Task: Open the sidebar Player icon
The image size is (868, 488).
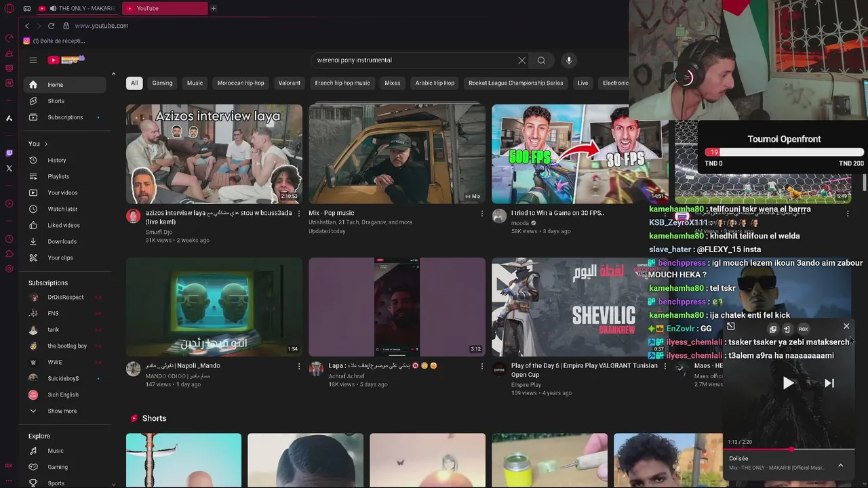Action: pos(9,203)
